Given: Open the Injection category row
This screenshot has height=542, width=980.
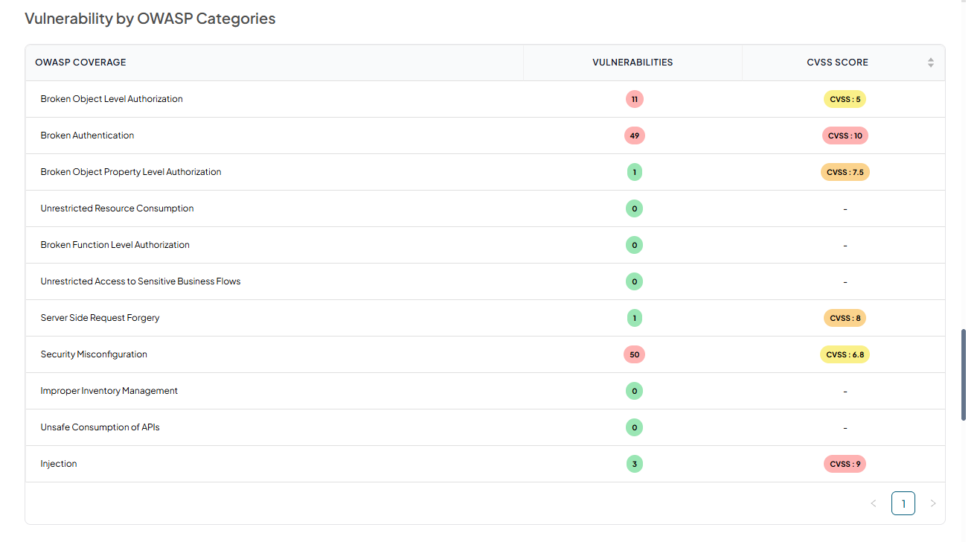Looking at the screenshot, I should coord(485,464).
